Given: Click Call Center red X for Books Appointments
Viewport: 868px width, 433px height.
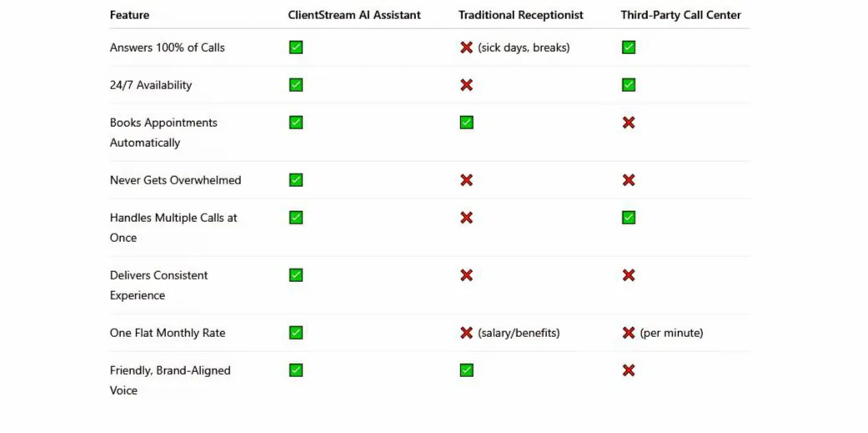Looking at the screenshot, I should click(629, 123).
